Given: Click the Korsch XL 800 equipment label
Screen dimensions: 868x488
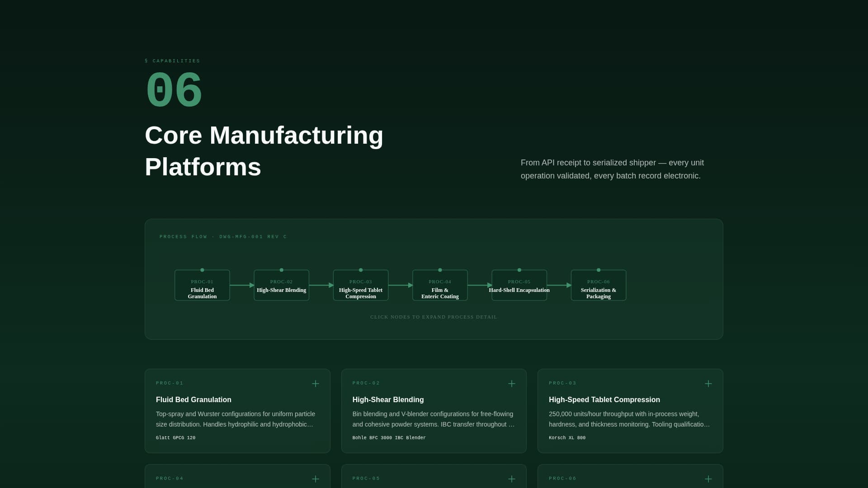Looking at the screenshot, I should coord(567,437).
